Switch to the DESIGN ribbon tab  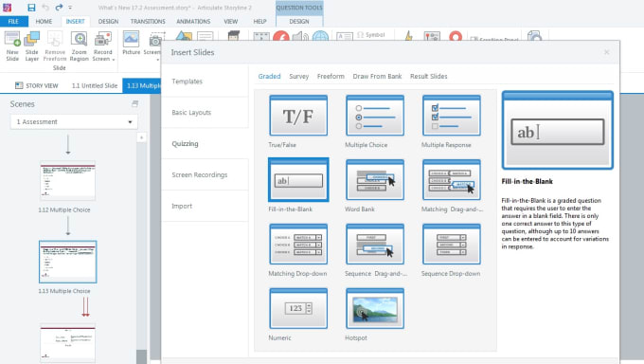tap(108, 22)
